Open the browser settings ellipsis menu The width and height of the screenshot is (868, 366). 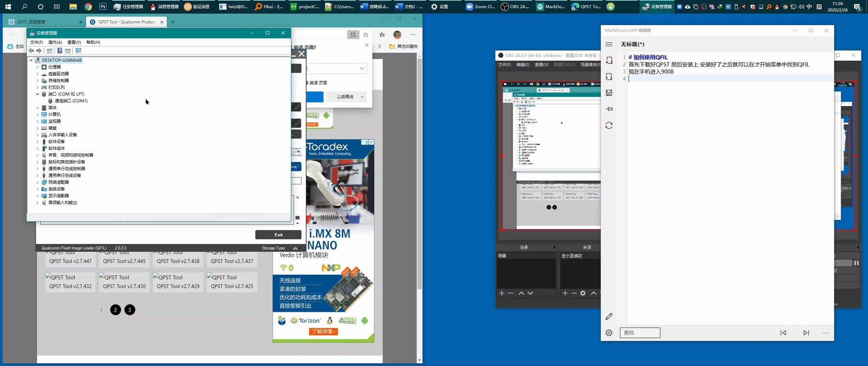(x=413, y=34)
